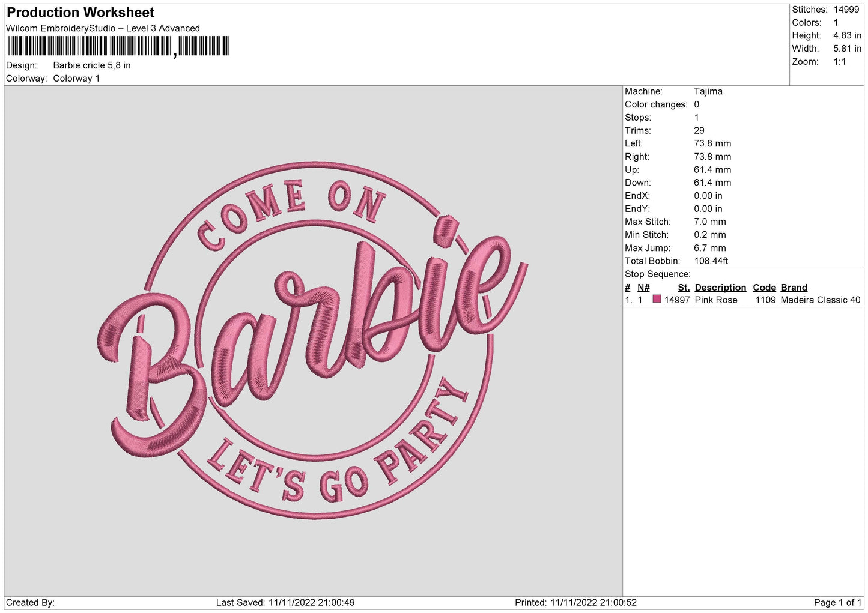The height and width of the screenshot is (613, 868).
Task: Click the 'Description' column header
Action: click(x=720, y=288)
